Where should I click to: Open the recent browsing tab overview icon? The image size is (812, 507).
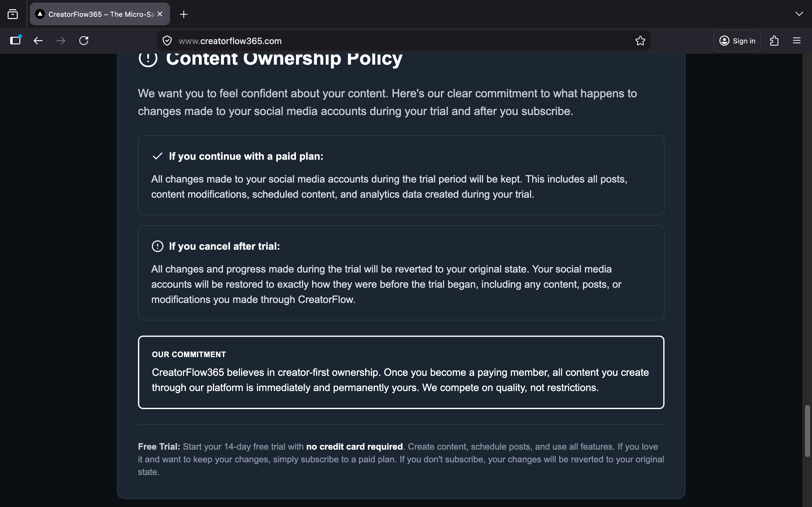tap(13, 14)
